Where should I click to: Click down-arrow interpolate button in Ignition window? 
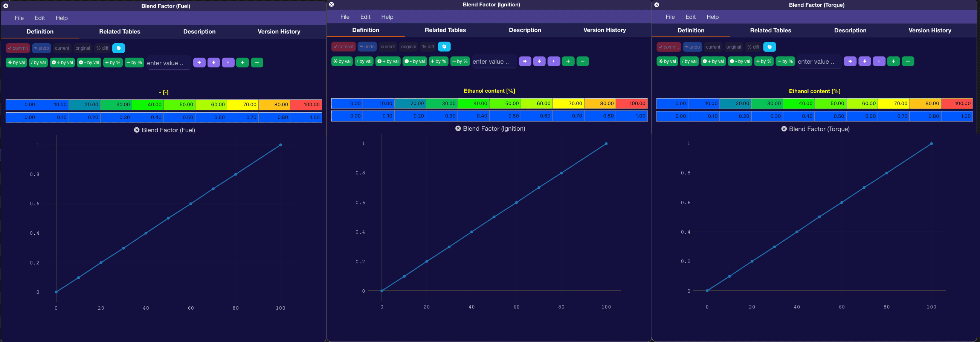(539, 61)
